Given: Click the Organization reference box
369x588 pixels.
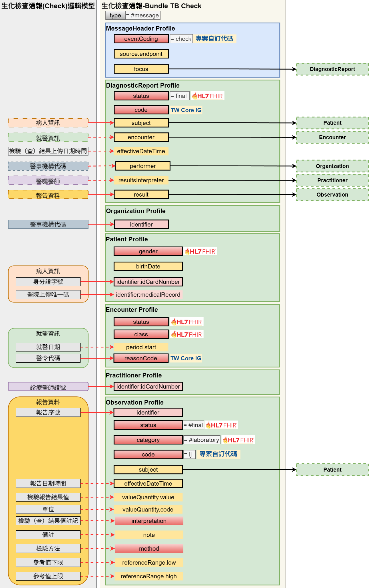Looking at the screenshot, I should (332, 166).
